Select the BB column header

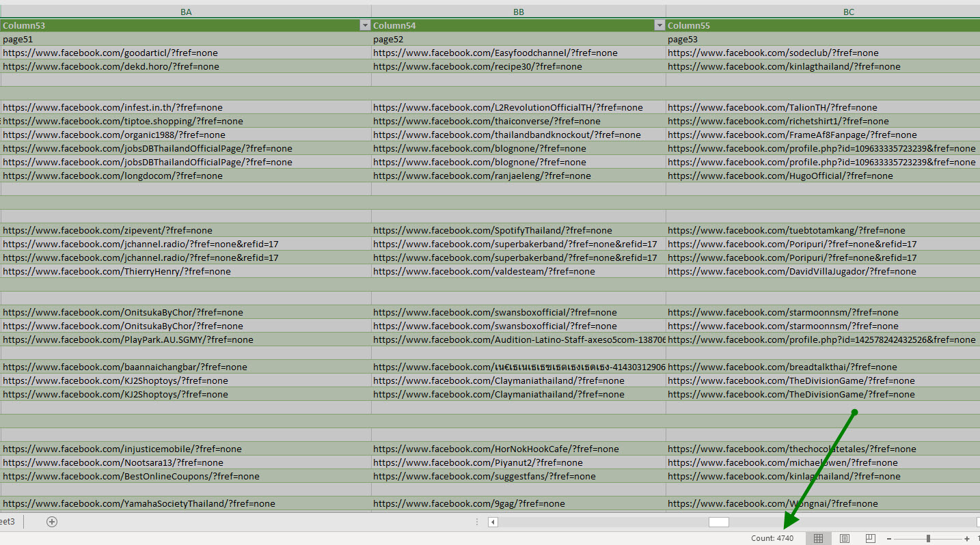[x=519, y=12]
